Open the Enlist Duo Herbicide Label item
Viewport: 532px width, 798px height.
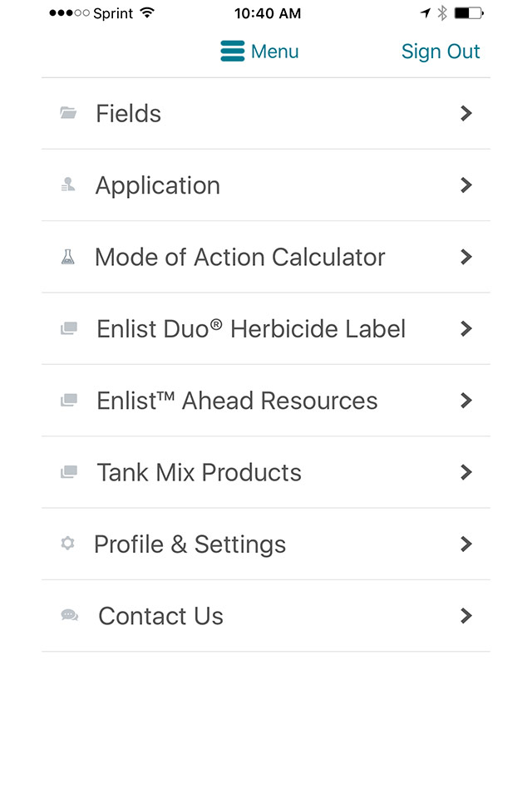[266, 328]
